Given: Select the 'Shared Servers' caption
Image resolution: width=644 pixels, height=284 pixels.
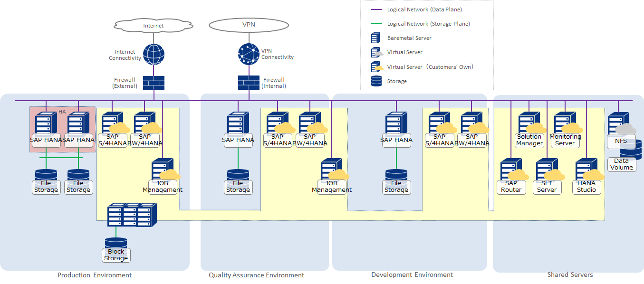Looking at the screenshot, I should 570,275.
